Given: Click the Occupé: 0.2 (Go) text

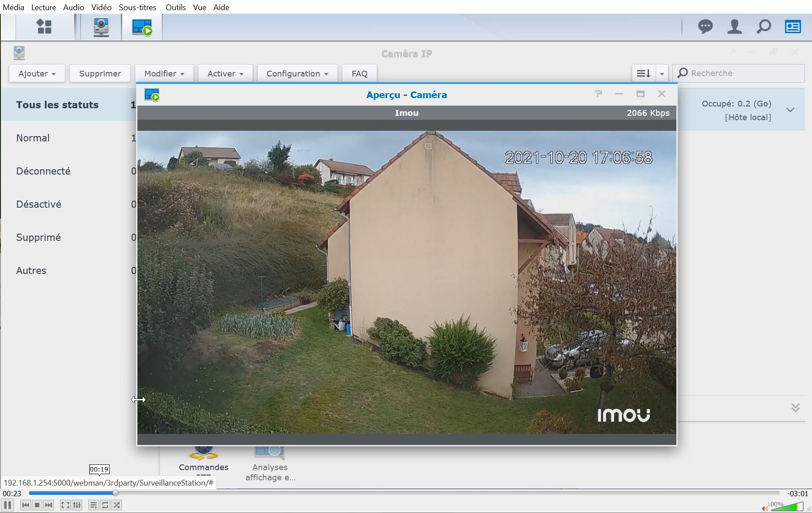Looking at the screenshot, I should pyautogui.click(x=736, y=103).
